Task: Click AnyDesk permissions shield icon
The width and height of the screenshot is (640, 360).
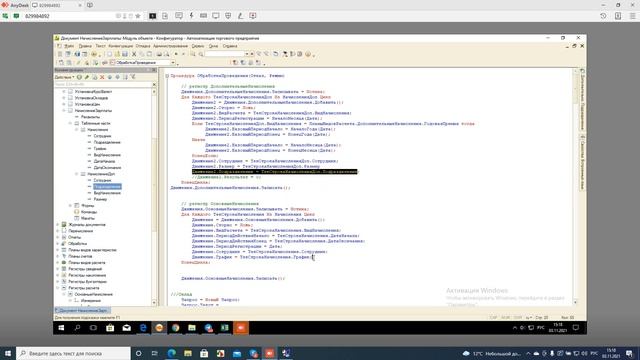Action: pyautogui.click(x=228, y=16)
